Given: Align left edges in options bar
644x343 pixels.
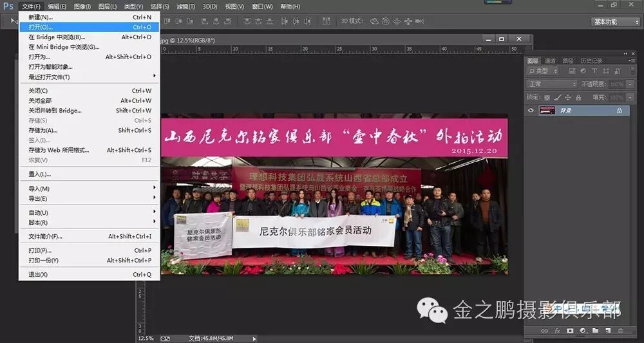Looking at the screenshot, I should pyautogui.click(x=205, y=21).
